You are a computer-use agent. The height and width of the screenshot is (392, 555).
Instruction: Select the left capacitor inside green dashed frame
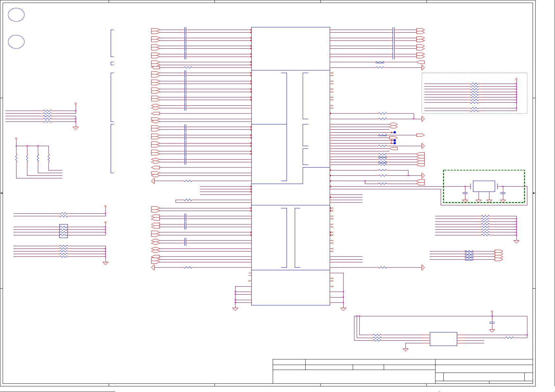click(x=465, y=193)
